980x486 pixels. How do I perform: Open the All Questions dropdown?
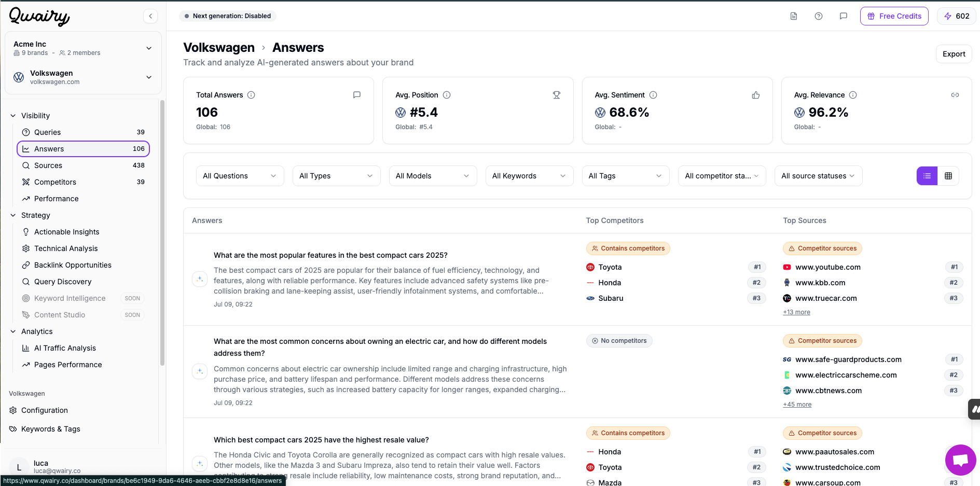(x=240, y=176)
